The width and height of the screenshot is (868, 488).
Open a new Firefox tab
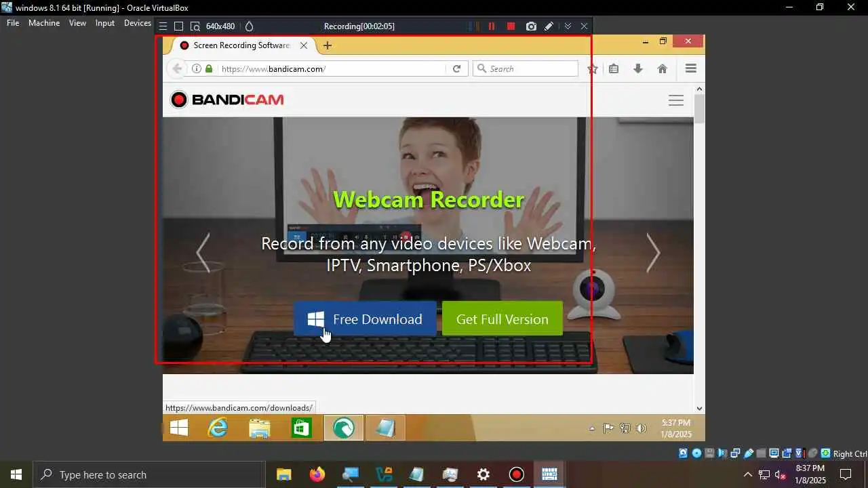328,45
